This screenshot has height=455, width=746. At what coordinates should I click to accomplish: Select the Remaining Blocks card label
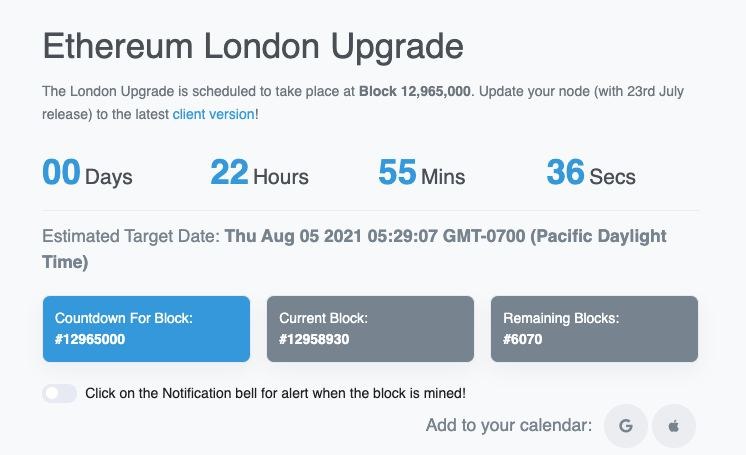pyautogui.click(x=561, y=318)
